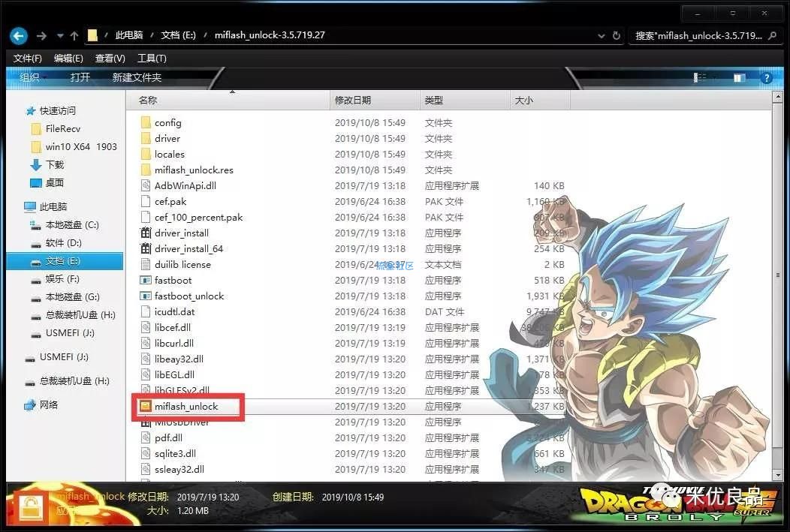Toggle the preview pane icon
Image resolution: width=790 pixels, height=532 pixels.
pos(739,77)
